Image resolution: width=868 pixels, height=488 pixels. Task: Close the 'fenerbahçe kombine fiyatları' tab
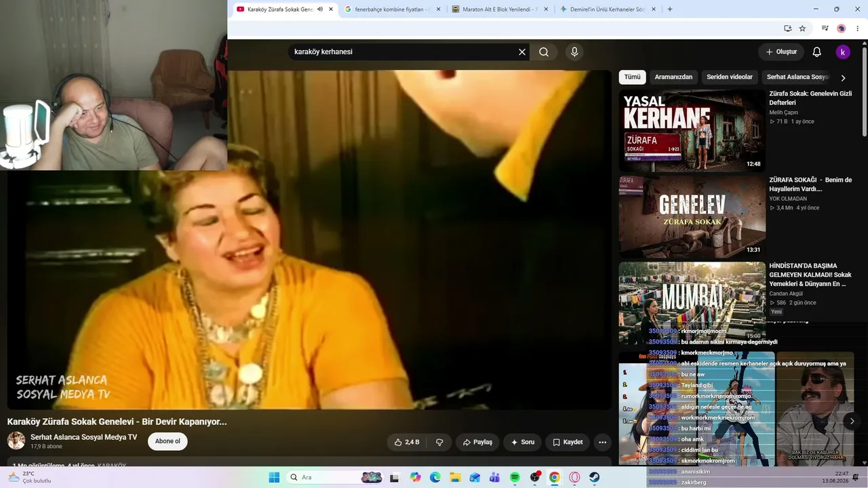438,9
